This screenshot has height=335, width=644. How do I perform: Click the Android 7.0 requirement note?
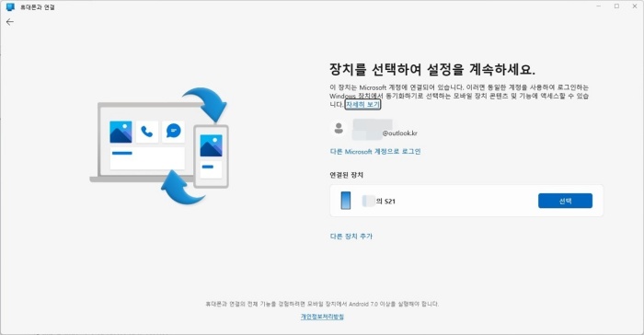[x=322, y=304]
